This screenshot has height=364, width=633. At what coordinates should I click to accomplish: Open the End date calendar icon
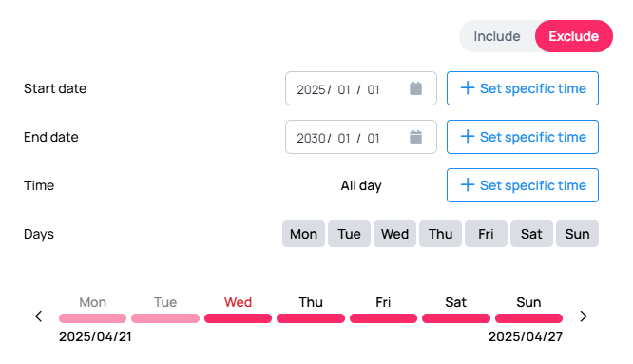pos(415,137)
